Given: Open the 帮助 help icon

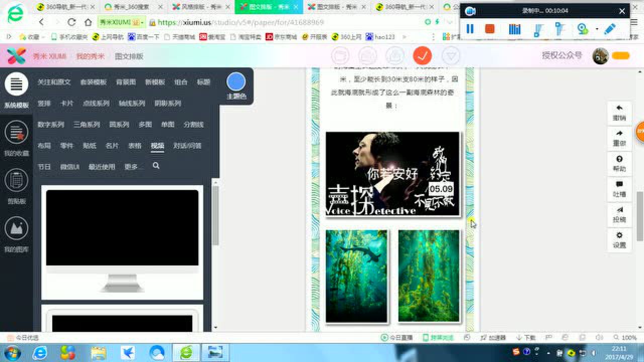Looking at the screenshot, I should click(619, 159).
